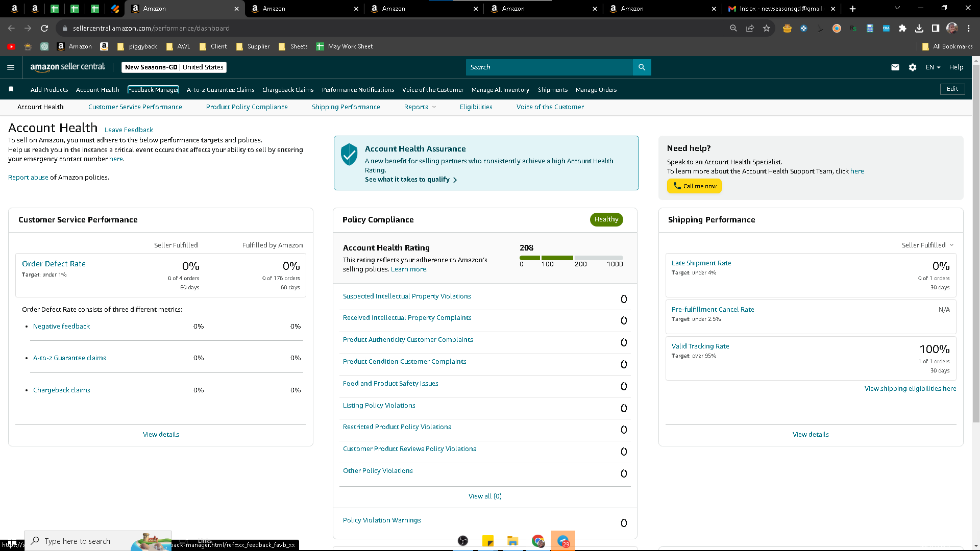
Task: Open the Seller Central mail envelope icon
Action: (x=895, y=67)
